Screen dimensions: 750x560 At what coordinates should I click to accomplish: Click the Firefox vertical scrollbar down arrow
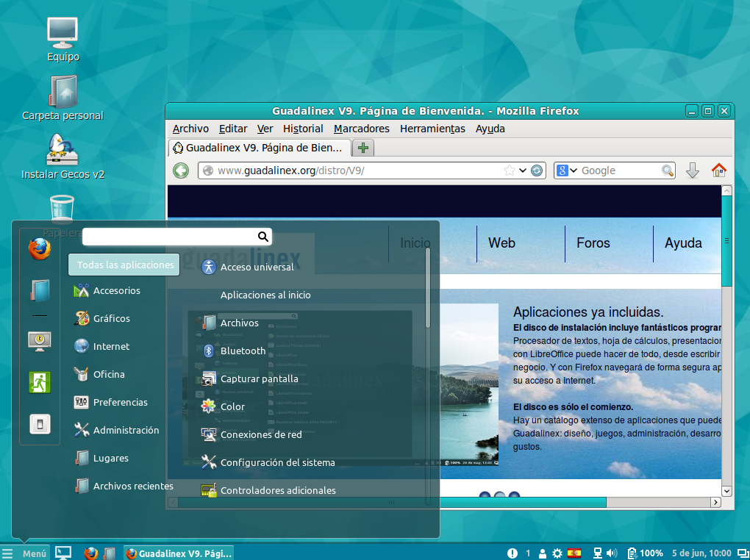coord(726,491)
